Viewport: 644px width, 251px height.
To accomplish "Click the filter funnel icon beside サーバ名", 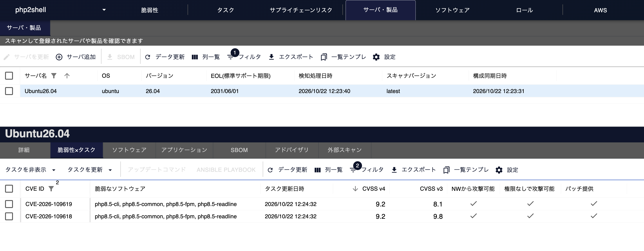I will coord(54,75).
